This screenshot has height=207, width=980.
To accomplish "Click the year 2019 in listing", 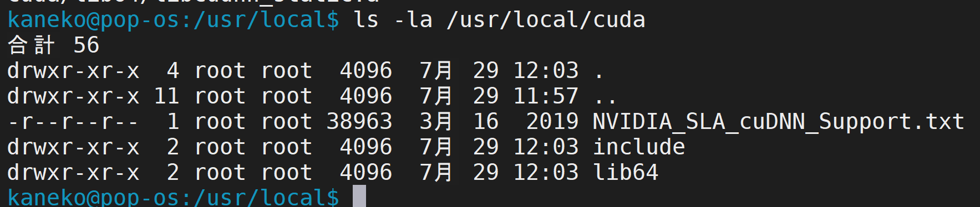I will point(552,122).
